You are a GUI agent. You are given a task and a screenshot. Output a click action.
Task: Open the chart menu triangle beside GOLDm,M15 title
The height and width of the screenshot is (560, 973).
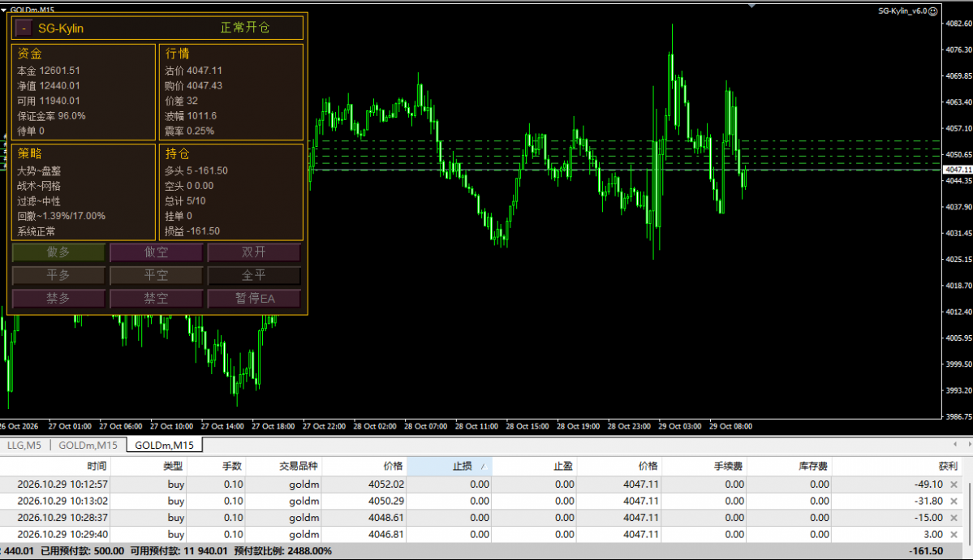(4, 10)
